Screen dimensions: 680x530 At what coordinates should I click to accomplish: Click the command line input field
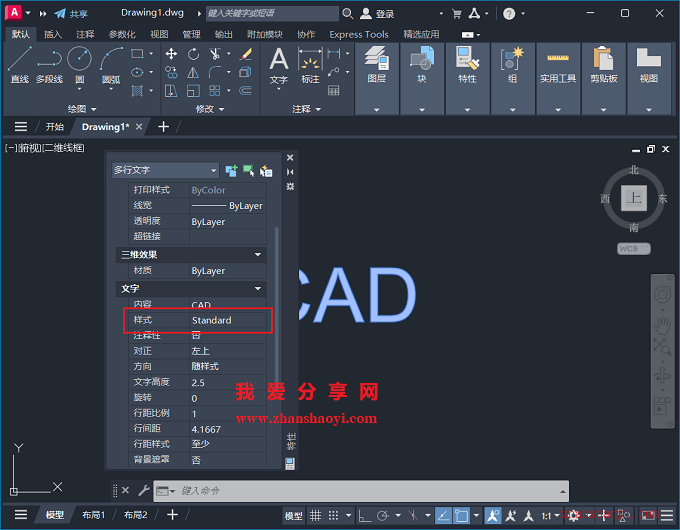click(x=361, y=491)
